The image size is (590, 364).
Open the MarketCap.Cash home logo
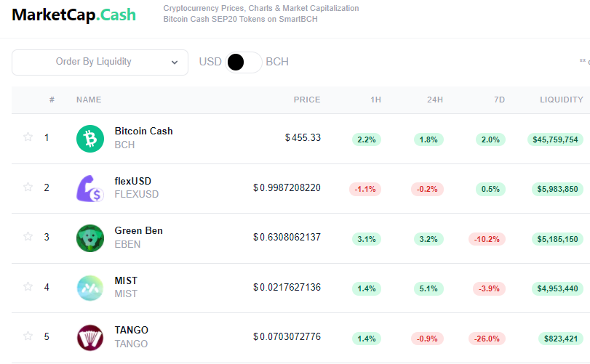coord(73,15)
